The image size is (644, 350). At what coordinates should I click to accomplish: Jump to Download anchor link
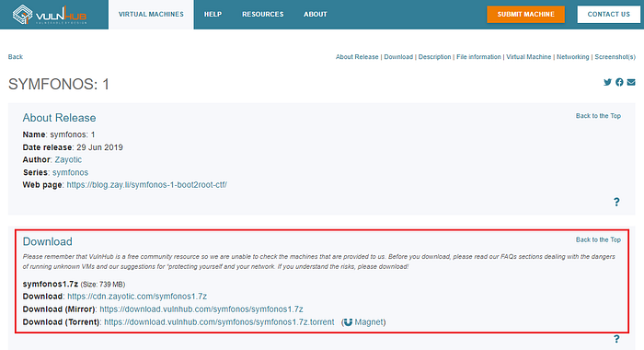point(398,57)
